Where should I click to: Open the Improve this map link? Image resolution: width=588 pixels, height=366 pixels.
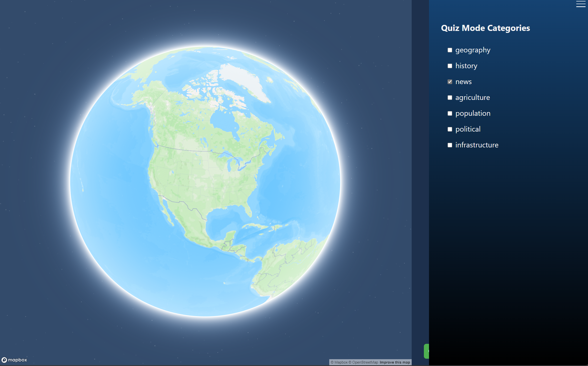click(x=395, y=362)
